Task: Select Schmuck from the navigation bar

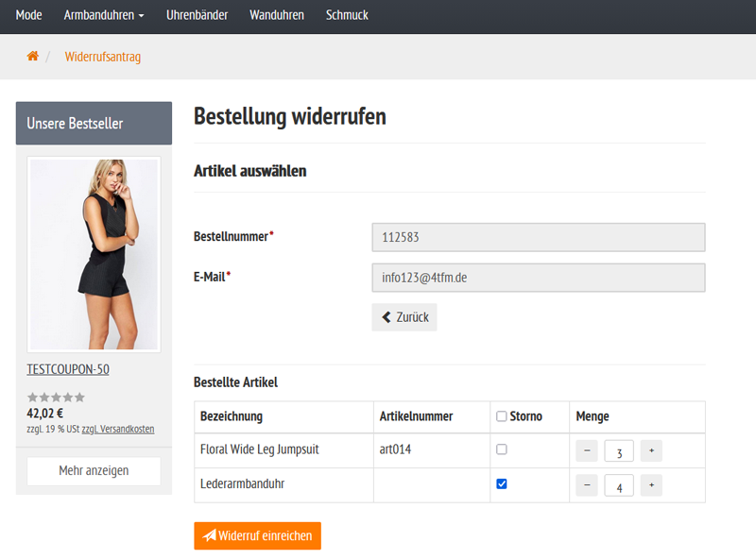Action: click(x=346, y=15)
